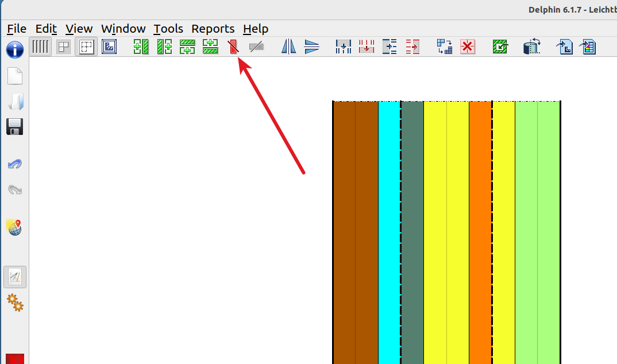Screen dimensions: 617x364
Task: Open the Reports menu
Action: pos(213,29)
